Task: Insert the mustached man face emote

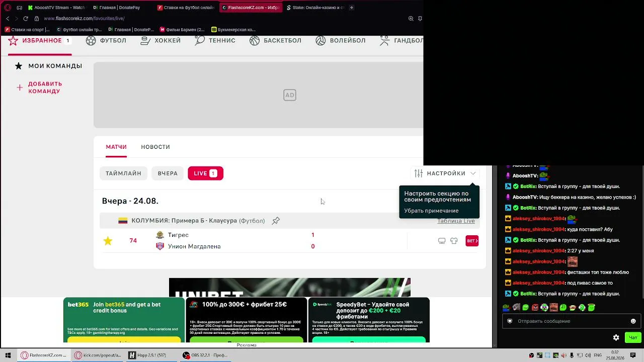Action: 554,307
